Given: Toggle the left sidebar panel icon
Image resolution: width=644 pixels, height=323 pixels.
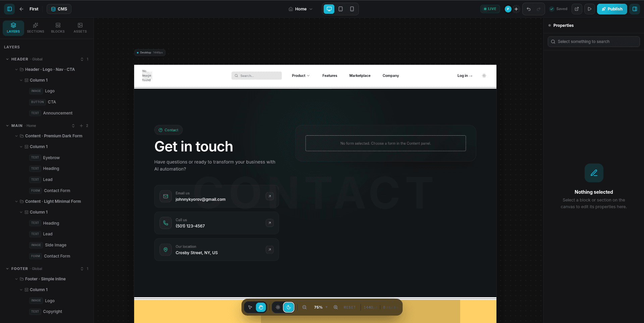Looking at the screenshot, I should (9, 9).
